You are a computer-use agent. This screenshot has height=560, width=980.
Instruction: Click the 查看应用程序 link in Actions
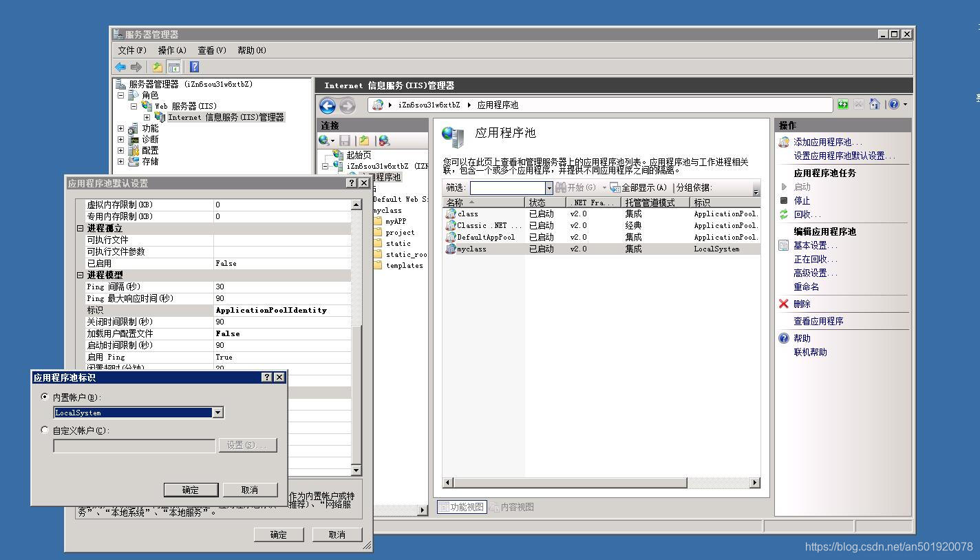[x=818, y=321]
